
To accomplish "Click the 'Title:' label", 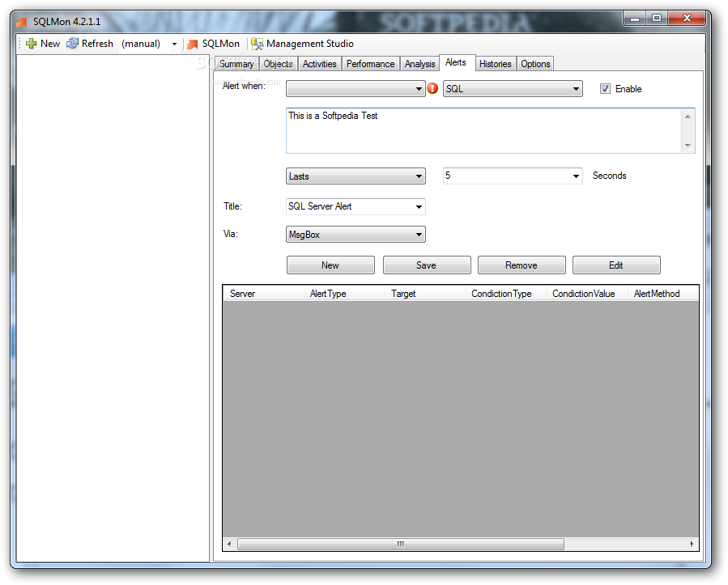I will [x=232, y=206].
